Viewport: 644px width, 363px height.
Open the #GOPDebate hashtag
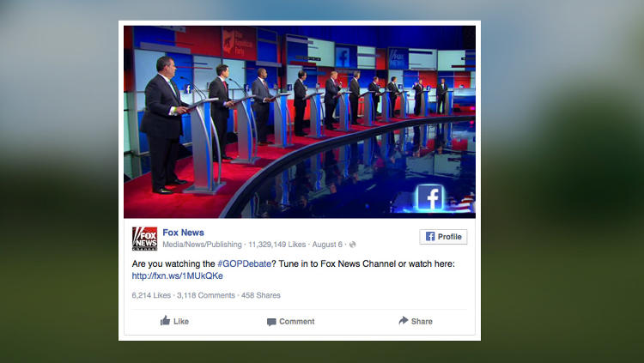point(244,263)
